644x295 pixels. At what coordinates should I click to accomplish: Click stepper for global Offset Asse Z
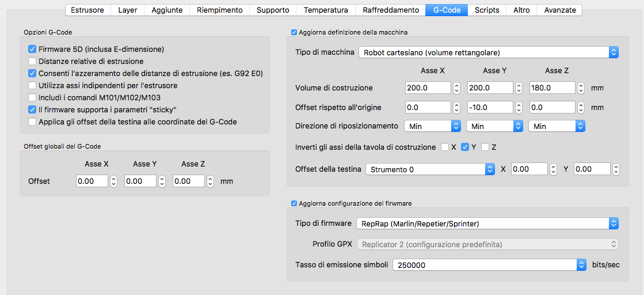point(210,181)
